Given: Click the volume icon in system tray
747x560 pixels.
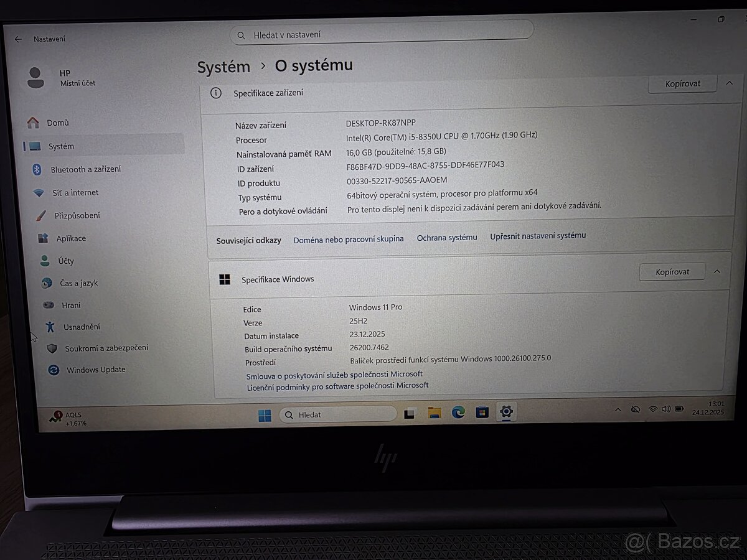Looking at the screenshot, I should (666, 409).
